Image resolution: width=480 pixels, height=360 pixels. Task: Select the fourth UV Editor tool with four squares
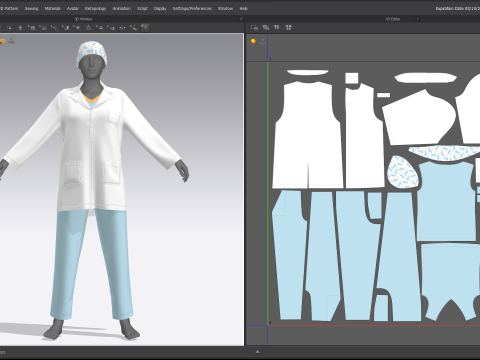coord(289,27)
